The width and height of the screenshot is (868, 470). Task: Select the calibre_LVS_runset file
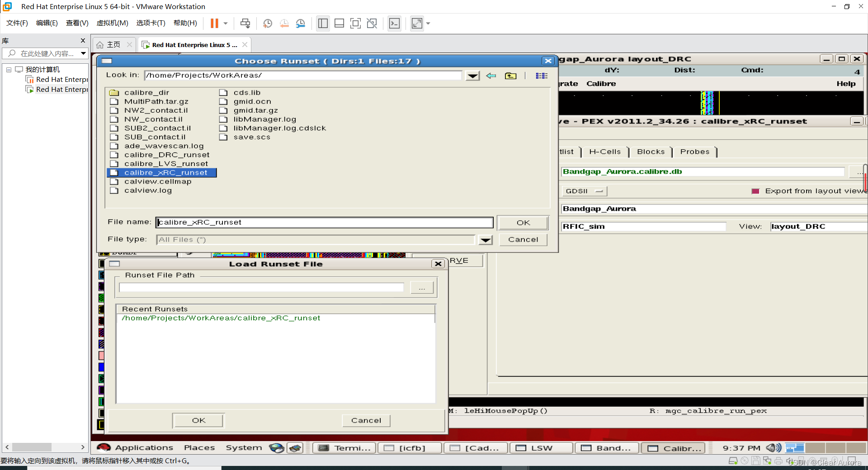coord(159,164)
